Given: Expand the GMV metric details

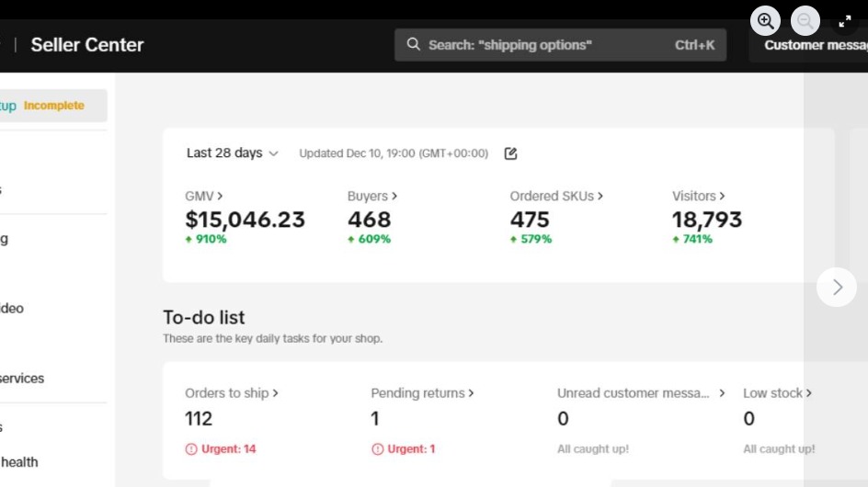Looking at the screenshot, I should click(204, 196).
